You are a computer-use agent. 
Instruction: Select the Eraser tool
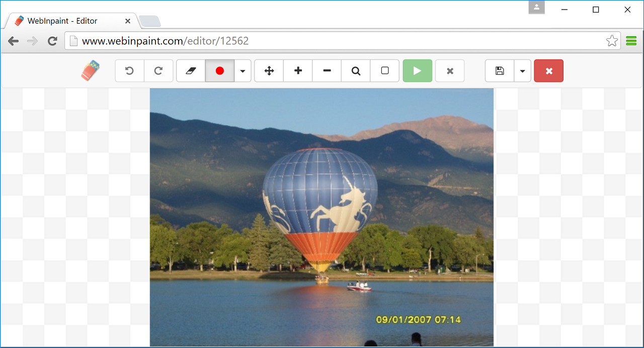coord(190,71)
